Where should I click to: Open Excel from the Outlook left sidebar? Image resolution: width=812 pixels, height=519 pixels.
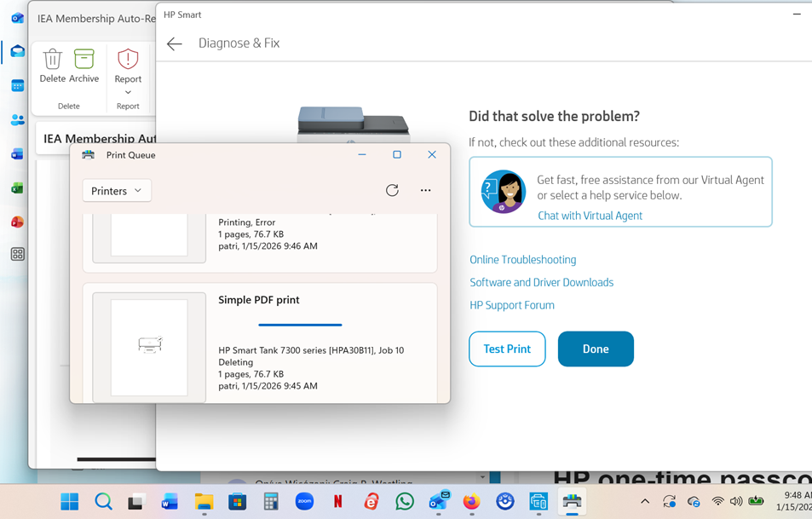coord(17,188)
